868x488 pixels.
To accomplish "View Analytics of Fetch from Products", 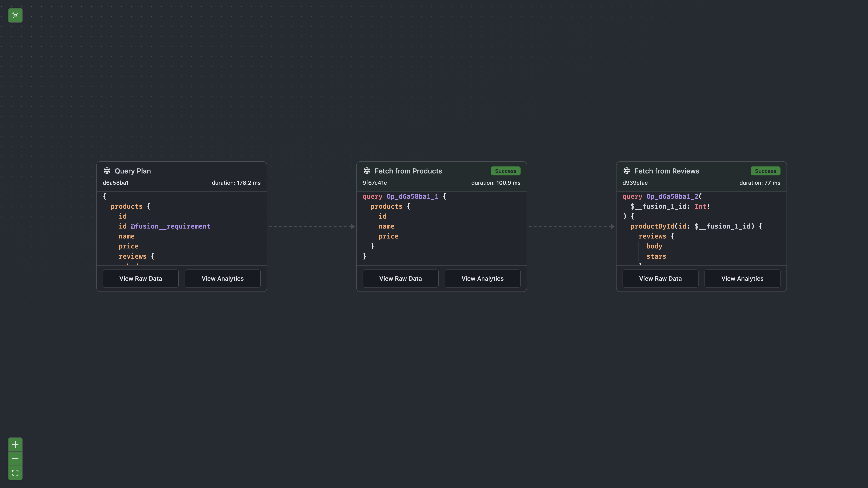I will click(482, 279).
